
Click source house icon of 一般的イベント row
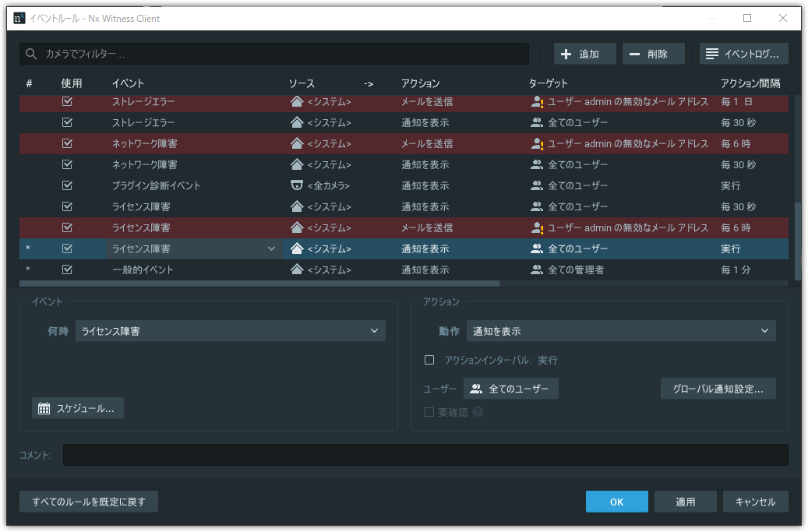coord(297,270)
